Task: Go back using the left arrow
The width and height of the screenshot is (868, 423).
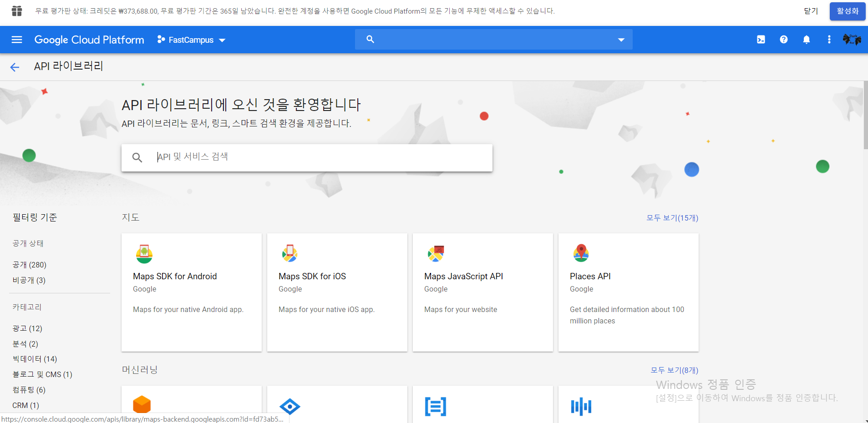Action: (15, 67)
